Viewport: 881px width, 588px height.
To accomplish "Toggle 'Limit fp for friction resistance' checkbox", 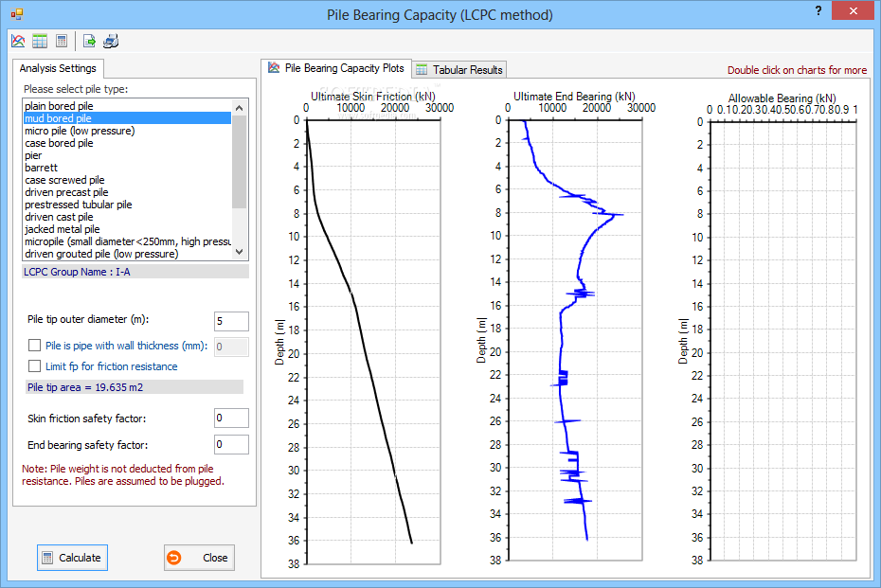I will click(x=34, y=366).
